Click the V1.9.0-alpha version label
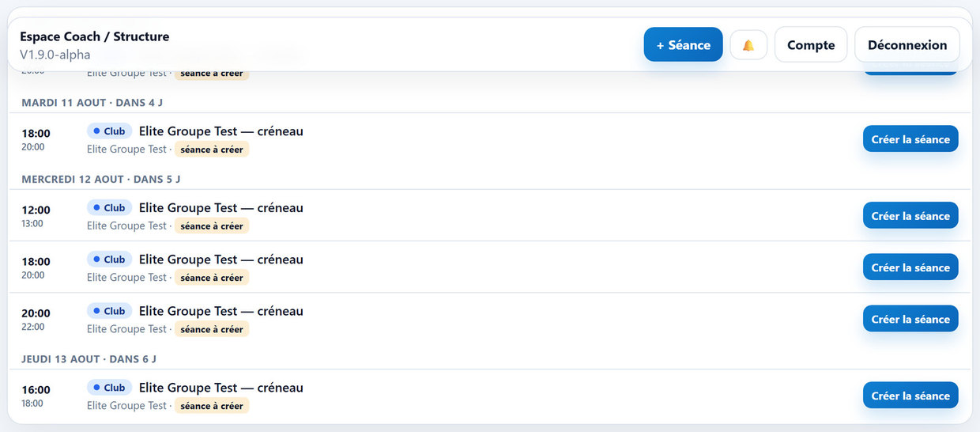The image size is (980, 432). (55, 55)
